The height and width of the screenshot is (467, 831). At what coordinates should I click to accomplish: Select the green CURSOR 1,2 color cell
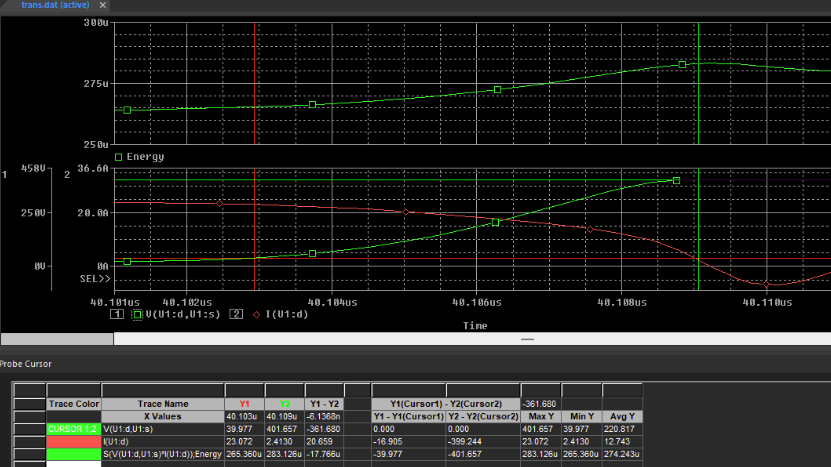[x=74, y=429]
